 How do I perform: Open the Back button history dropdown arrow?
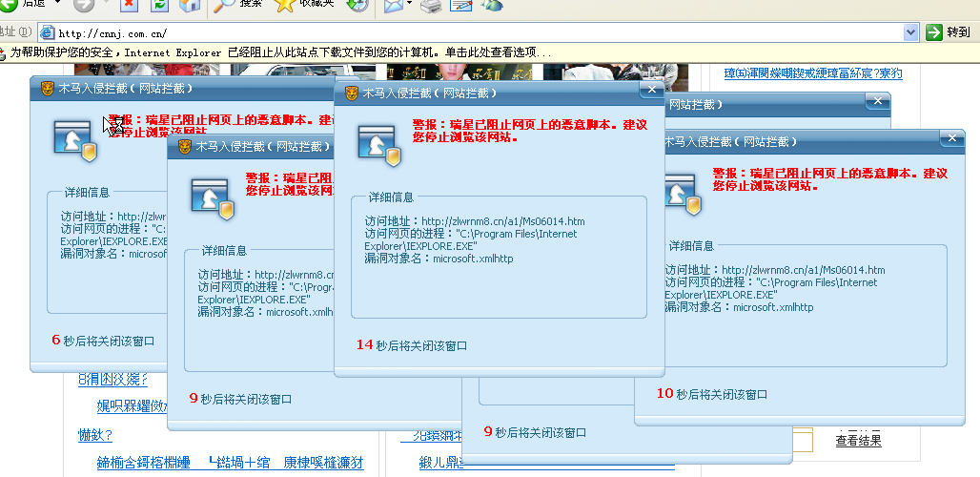click(x=58, y=3)
